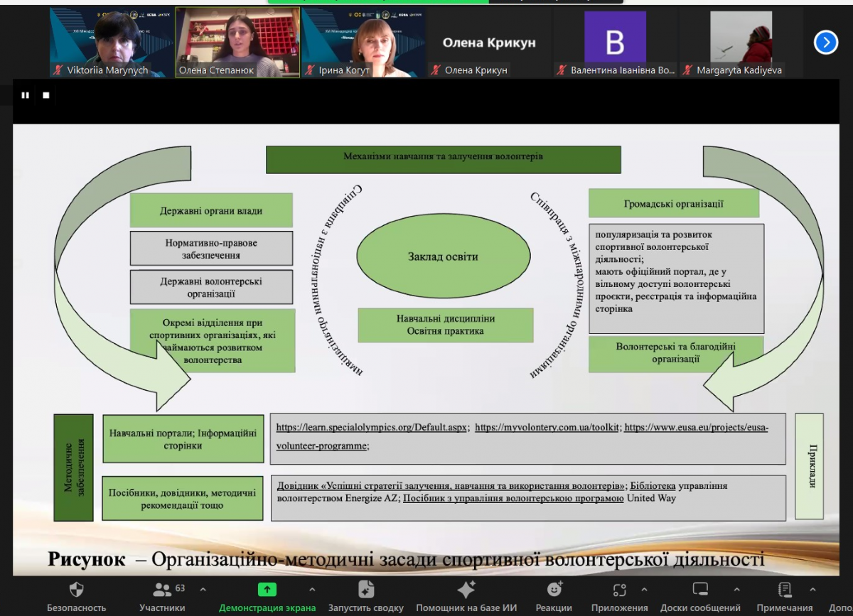
Task: Open the Участники participants panel
Action: click(162, 590)
